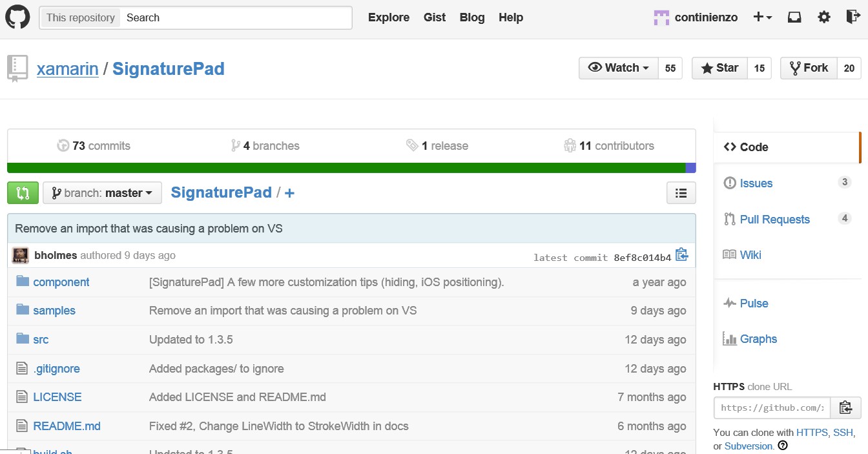This screenshot has width=868, height=454.
Task: Create new file plus icon in breadcrumb
Action: coord(290,193)
